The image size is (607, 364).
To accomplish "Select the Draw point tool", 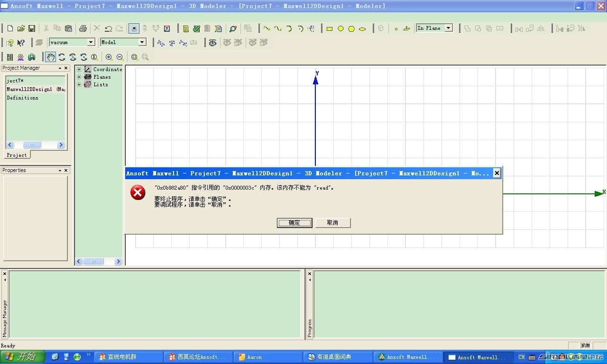I will 396,28.
